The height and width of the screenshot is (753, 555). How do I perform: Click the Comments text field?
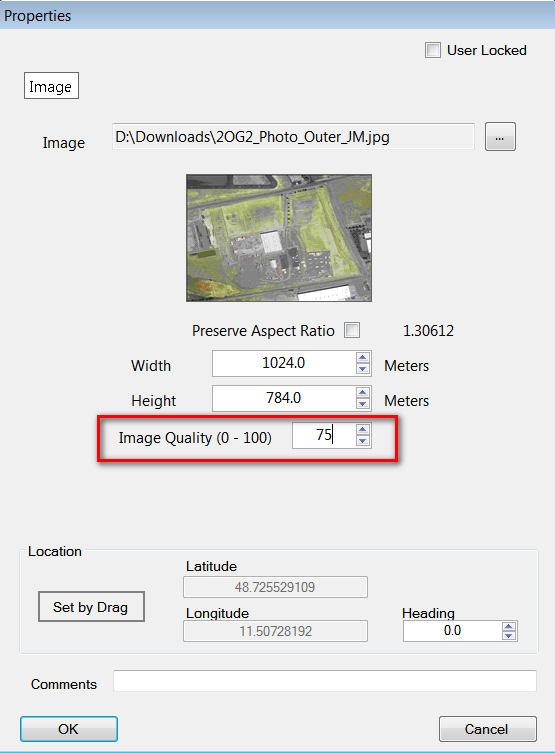(325, 681)
